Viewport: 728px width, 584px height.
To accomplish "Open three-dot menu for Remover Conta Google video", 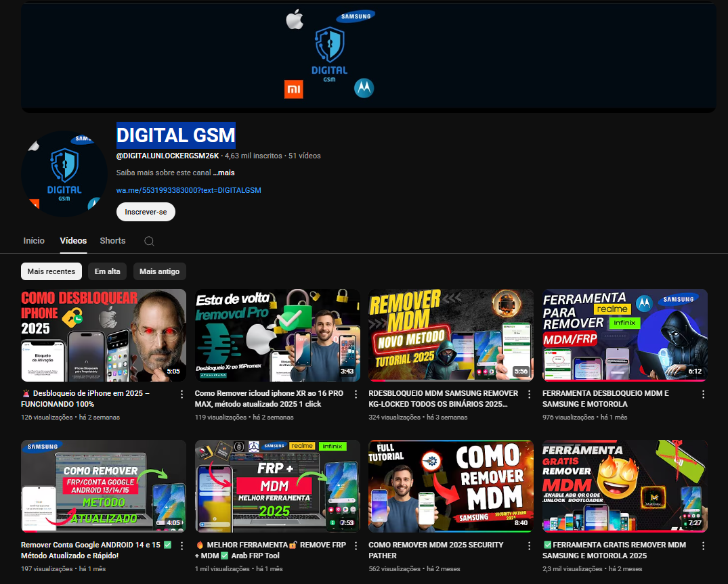I will click(181, 545).
